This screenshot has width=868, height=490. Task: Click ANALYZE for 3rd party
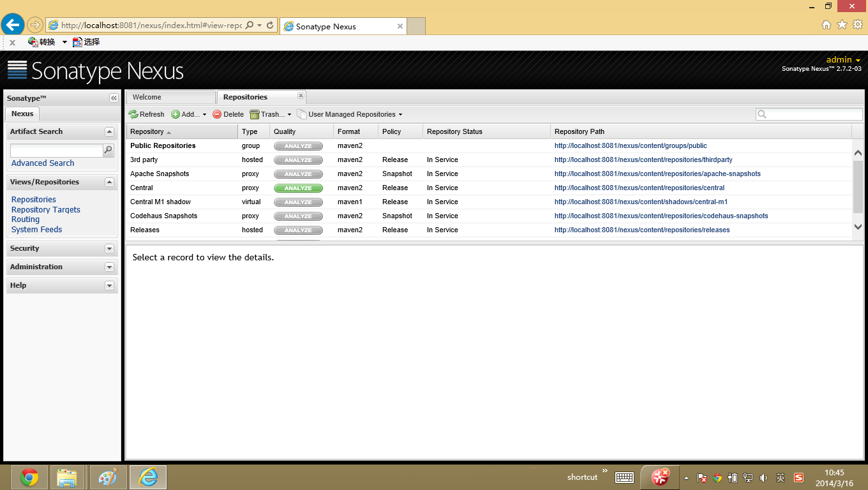tap(298, 160)
